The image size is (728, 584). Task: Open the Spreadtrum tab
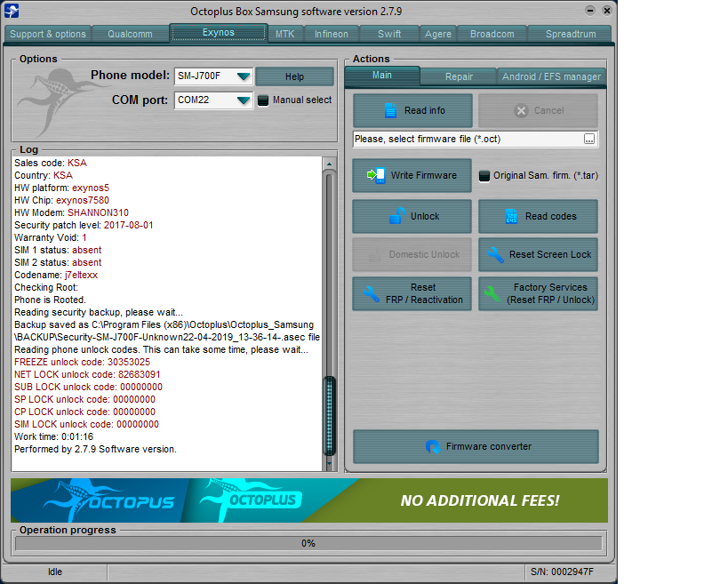571,34
